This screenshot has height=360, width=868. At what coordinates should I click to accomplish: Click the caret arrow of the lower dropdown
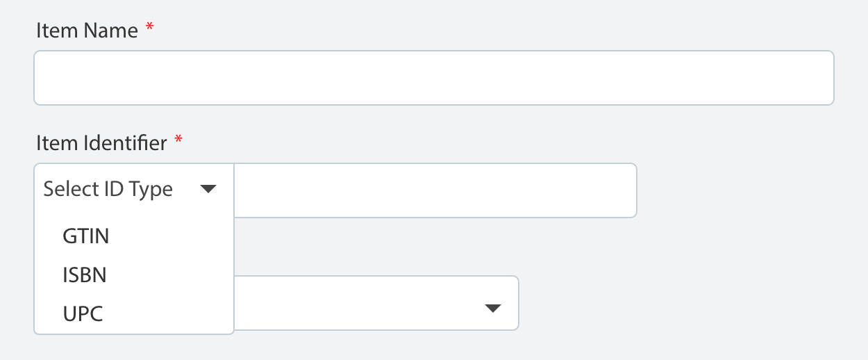point(492,309)
